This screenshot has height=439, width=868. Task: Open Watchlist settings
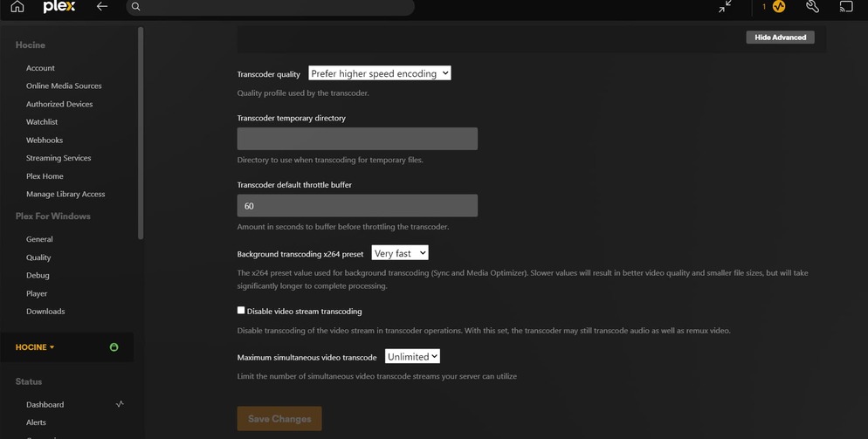pos(42,122)
